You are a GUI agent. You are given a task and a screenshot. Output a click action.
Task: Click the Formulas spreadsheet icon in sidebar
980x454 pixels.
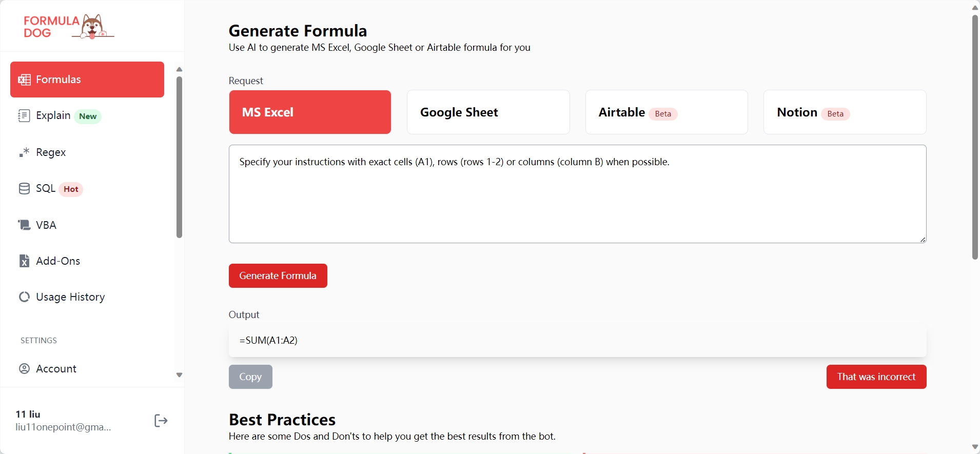click(24, 80)
